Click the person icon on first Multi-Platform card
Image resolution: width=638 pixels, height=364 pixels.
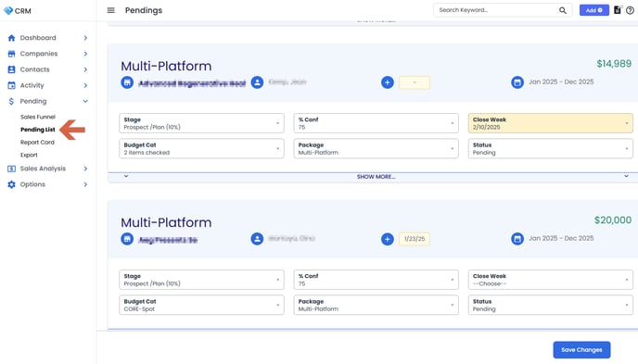pos(257,82)
